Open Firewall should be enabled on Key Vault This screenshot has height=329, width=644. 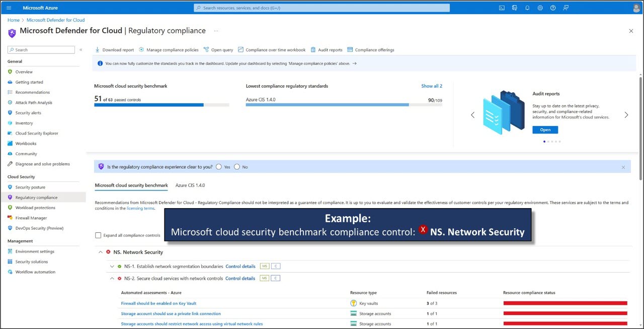pos(158,303)
